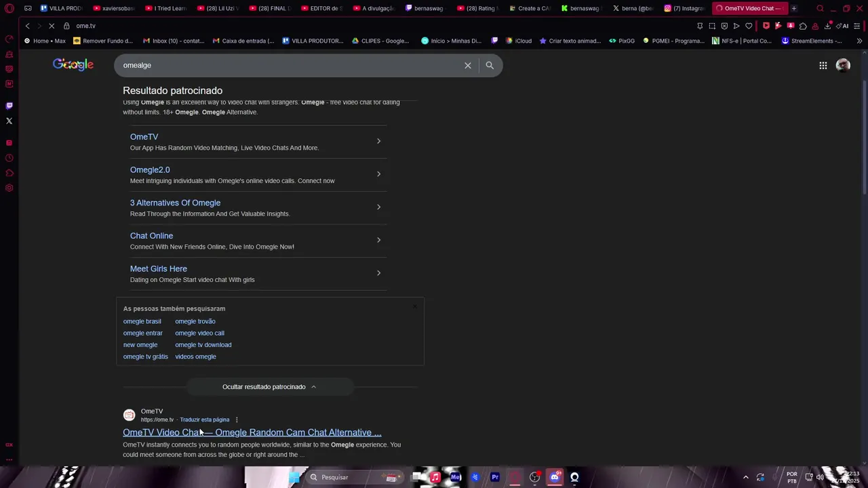
Task: Open Apple Music from taskbar
Action: click(x=435, y=477)
